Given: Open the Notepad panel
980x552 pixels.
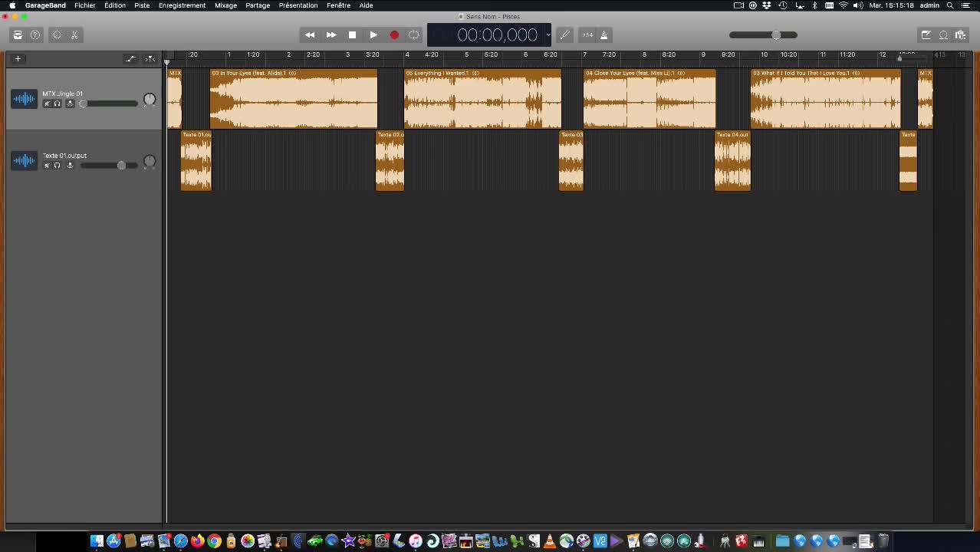Looking at the screenshot, I should point(926,34).
